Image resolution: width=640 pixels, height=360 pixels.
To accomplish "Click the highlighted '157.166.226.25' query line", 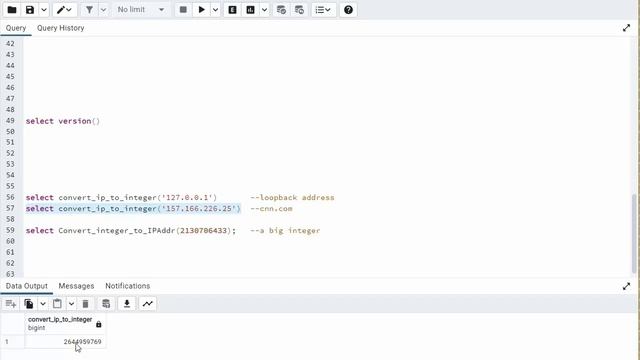I will click(133, 209).
